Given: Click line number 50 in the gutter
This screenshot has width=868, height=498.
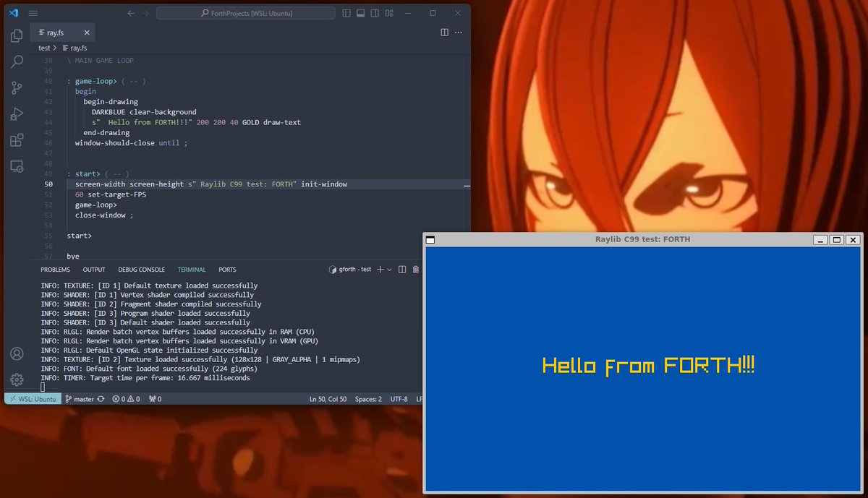Looking at the screenshot, I should point(49,184).
